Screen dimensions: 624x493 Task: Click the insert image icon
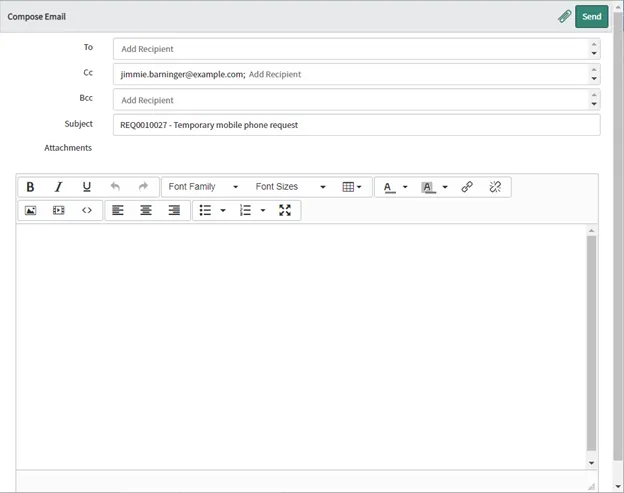[x=30, y=210]
